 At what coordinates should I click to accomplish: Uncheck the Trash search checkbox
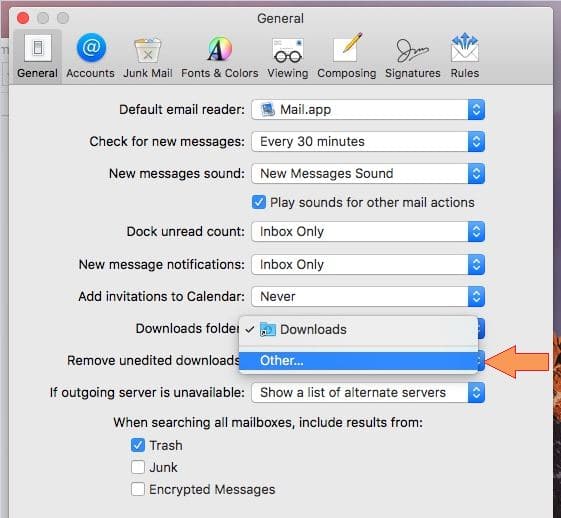138,445
